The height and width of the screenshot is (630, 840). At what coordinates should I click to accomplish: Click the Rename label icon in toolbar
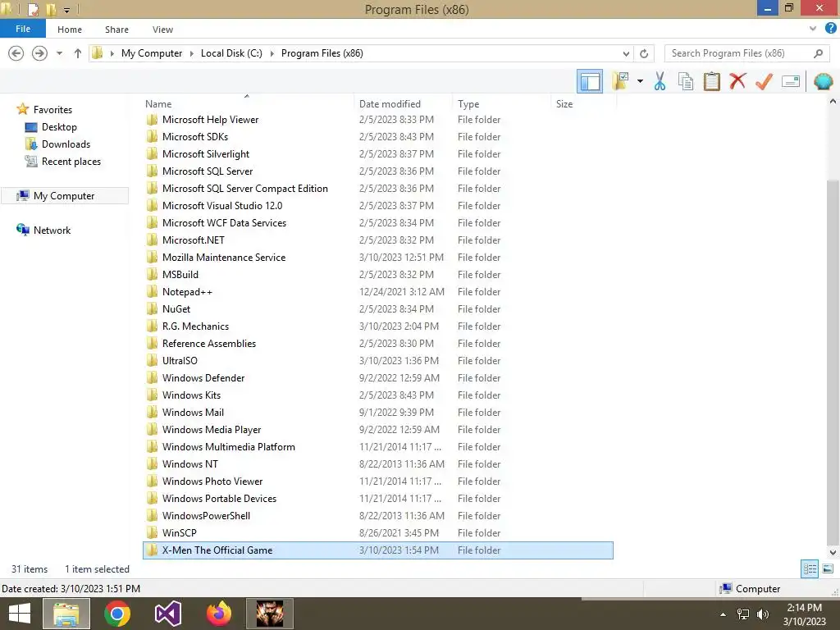pos(791,81)
